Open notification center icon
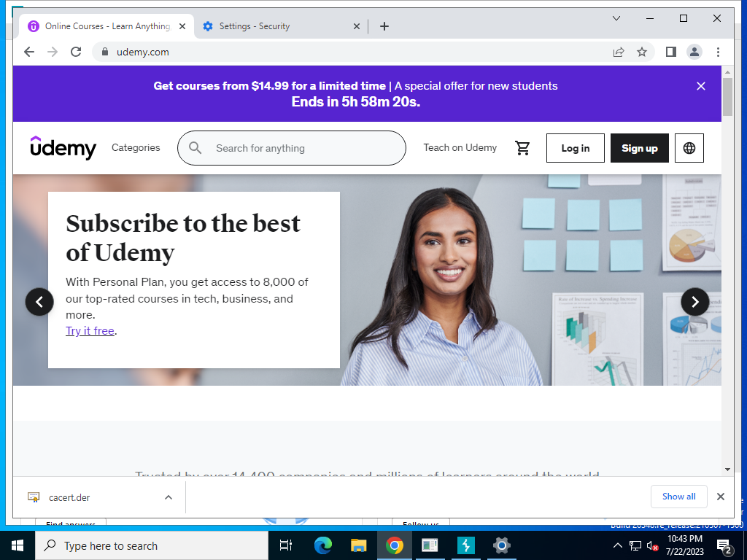The image size is (747, 560). pos(724,546)
